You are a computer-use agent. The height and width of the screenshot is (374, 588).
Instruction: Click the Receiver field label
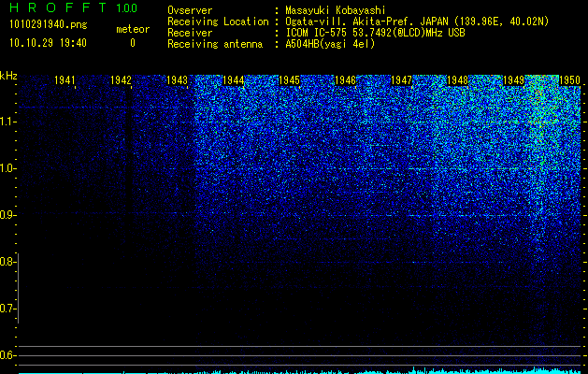click(x=190, y=33)
